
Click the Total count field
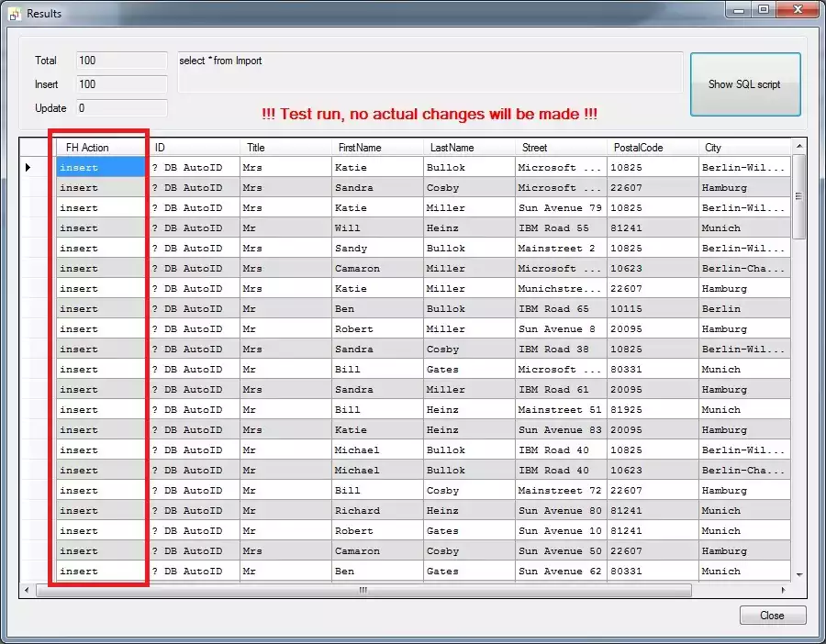[121, 61]
